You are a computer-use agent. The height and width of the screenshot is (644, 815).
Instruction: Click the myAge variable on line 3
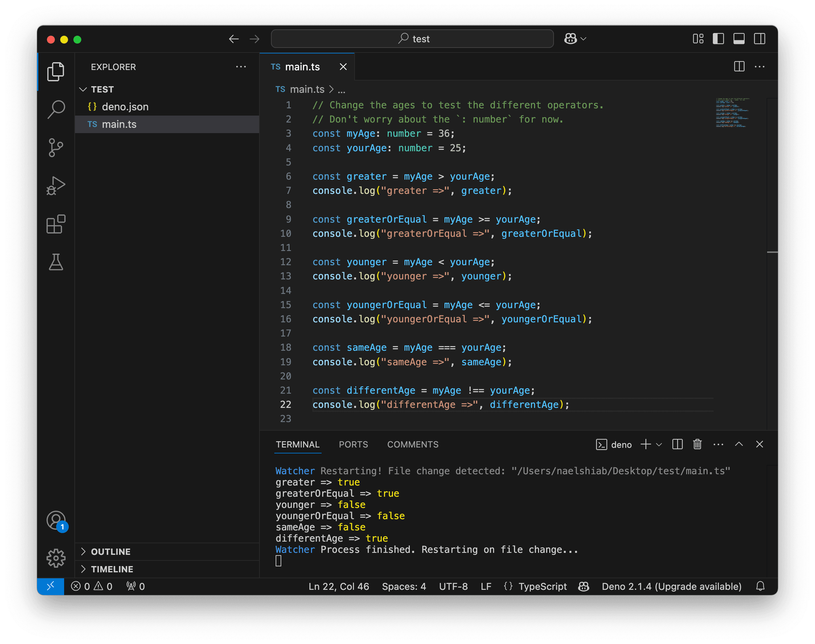[x=361, y=133]
